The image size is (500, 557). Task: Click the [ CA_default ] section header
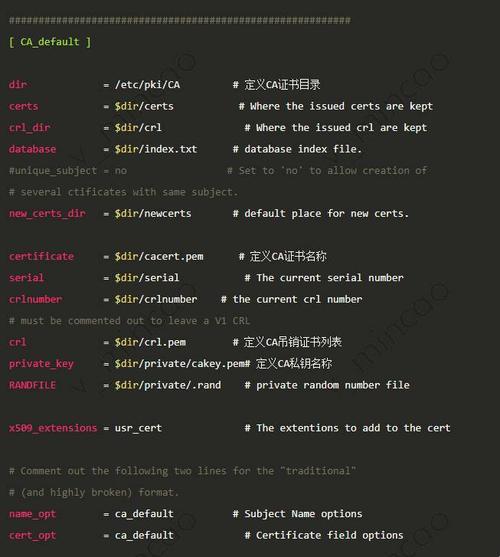(x=50, y=42)
